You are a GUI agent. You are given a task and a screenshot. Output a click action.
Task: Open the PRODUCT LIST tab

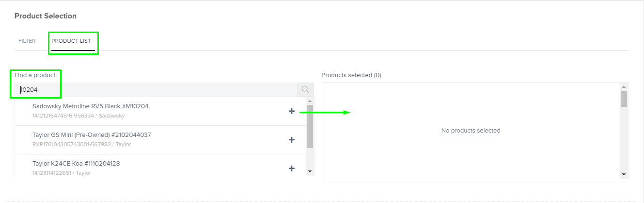(x=71, y=41)
